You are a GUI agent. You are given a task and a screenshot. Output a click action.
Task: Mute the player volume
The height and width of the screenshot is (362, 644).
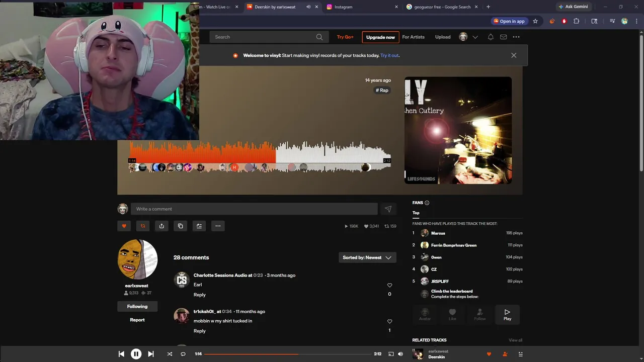pyautogui.click(x=400, y=354)
